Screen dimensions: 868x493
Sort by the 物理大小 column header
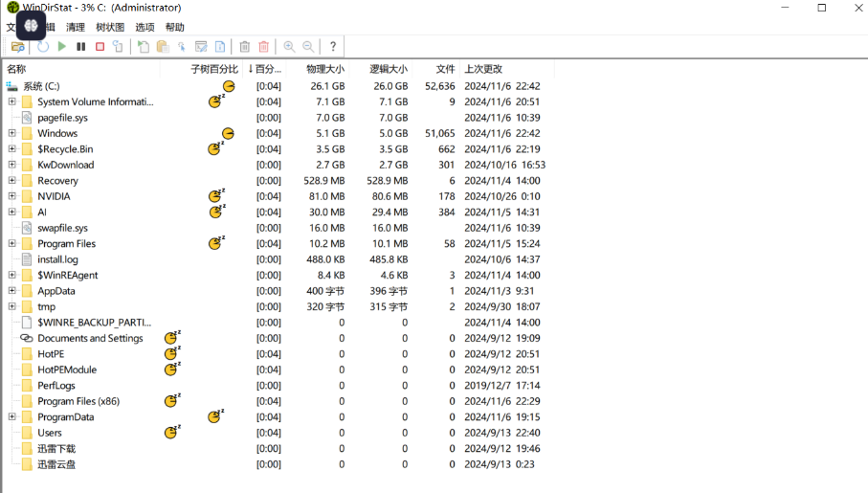point(325,69)
